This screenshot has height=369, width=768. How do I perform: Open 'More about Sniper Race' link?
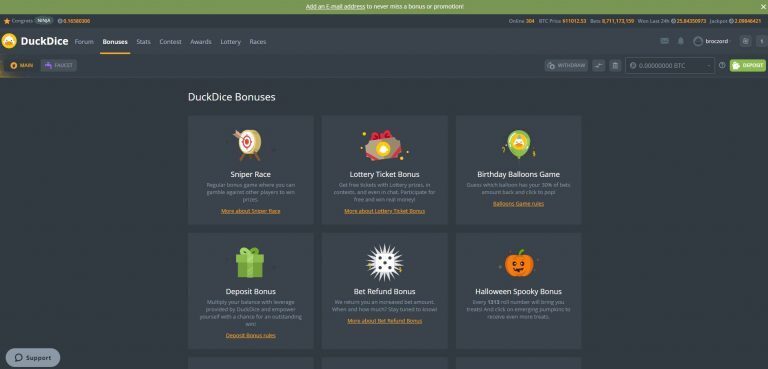point(250,211)
